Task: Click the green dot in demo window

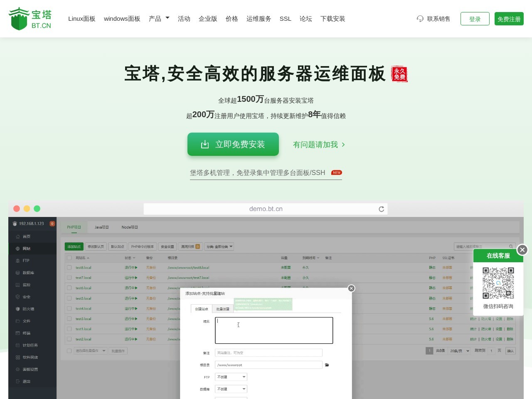Action: 37,209
